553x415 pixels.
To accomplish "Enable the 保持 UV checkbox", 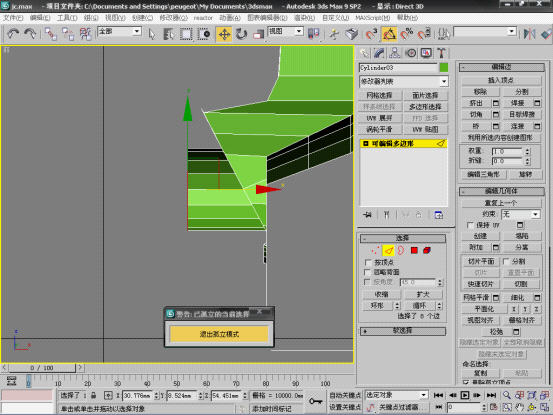I will click(470, 225).
